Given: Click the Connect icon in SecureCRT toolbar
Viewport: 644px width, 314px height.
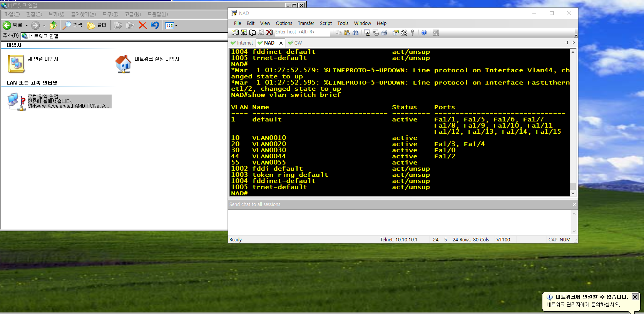Looking at the screenshot, I should coord(235,33).
